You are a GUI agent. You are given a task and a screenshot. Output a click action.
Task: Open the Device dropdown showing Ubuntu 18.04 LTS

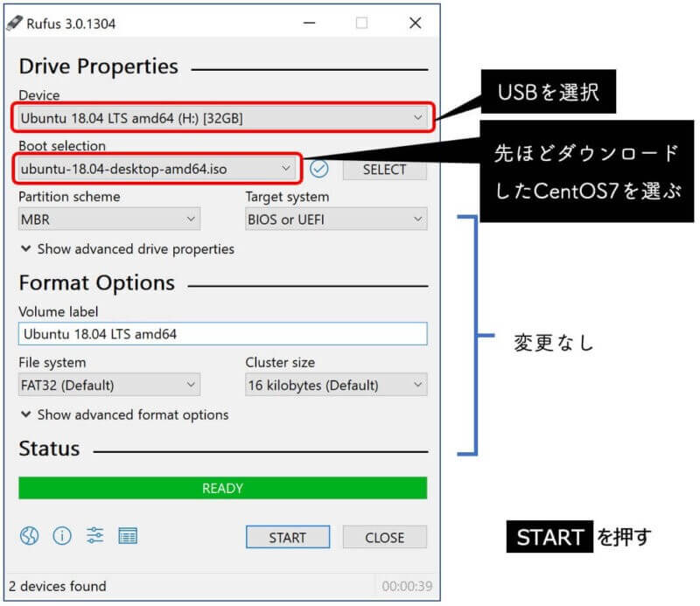click(x=222, y=118)
